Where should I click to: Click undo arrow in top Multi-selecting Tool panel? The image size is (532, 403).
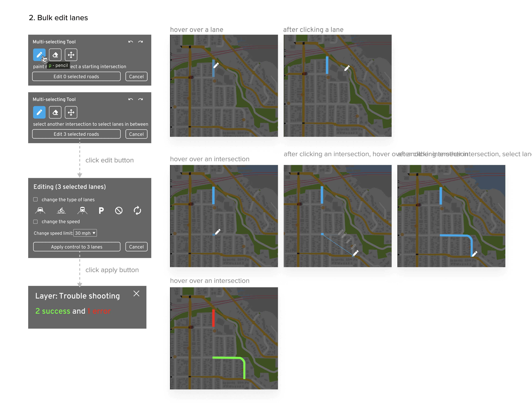click(x=131, y=42)
